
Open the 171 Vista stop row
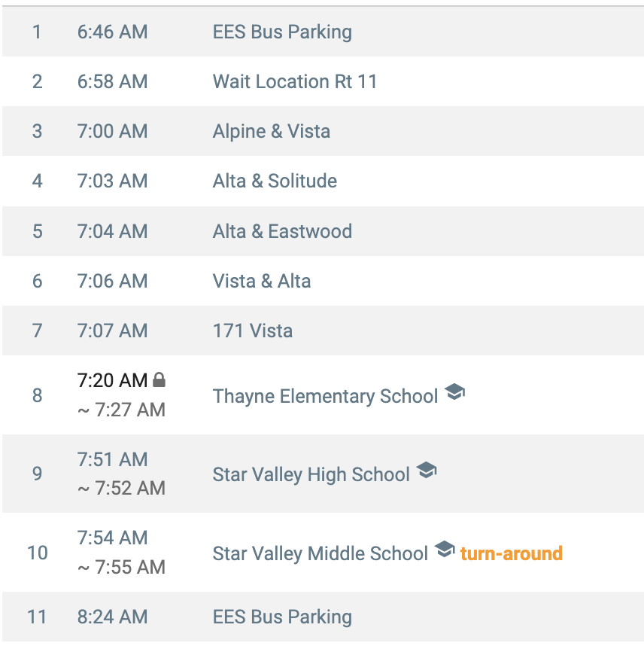click(x=323, y=331)
